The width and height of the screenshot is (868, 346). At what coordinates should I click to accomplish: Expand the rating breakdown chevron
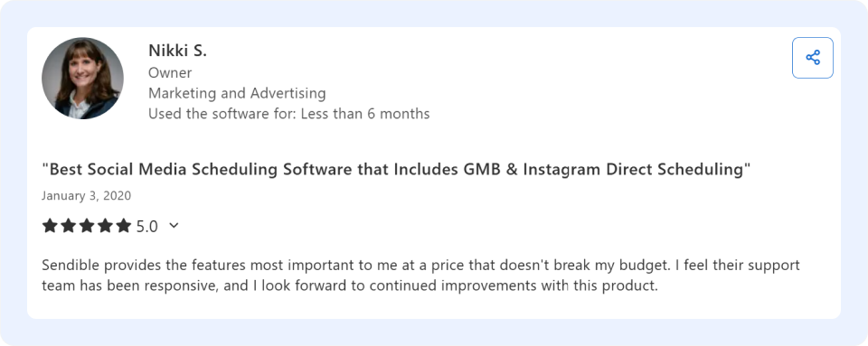174,226
